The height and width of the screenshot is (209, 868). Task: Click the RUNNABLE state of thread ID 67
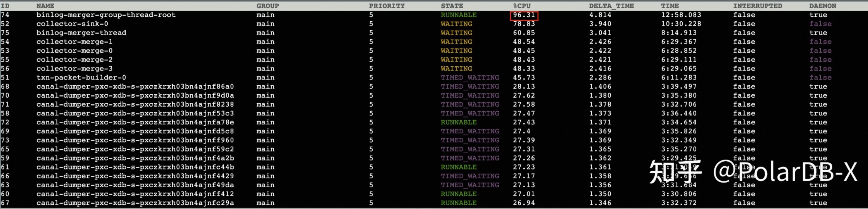[x=459, y=202]
